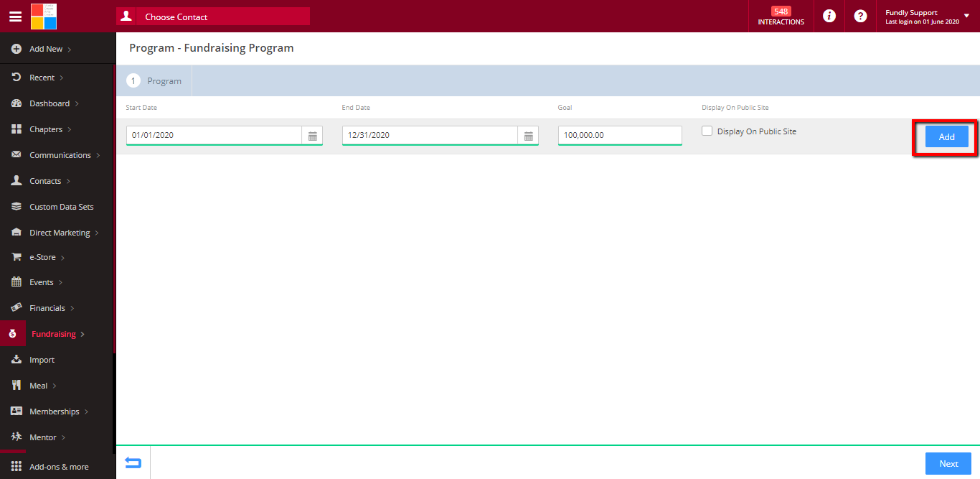Screen dimensions: 980x479
Task: Click the Chapters grid icon
Action: 17,129
